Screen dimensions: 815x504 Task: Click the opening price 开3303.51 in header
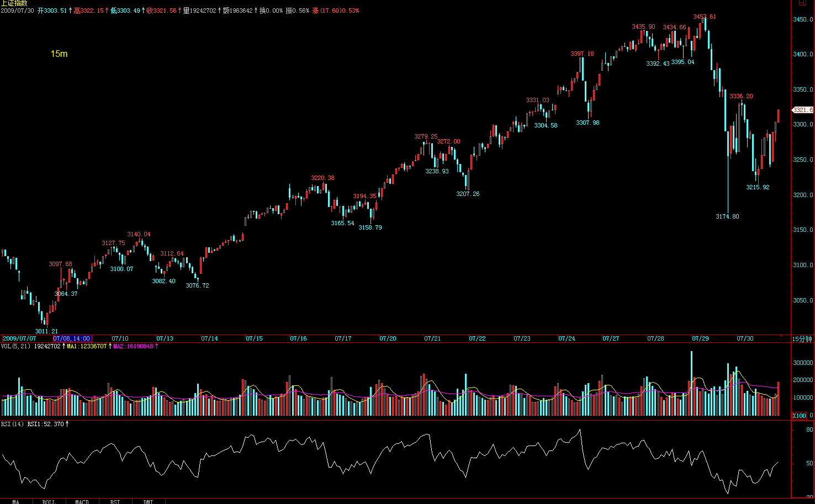click(52, 10)
